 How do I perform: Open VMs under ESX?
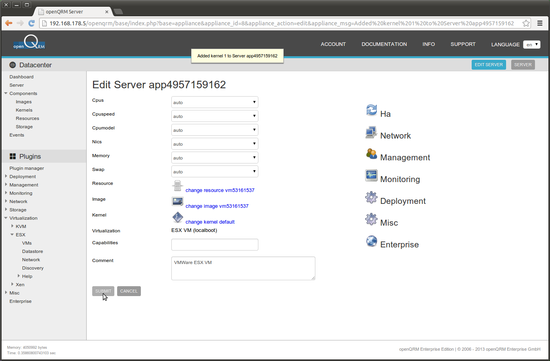[x=27, y=243]
